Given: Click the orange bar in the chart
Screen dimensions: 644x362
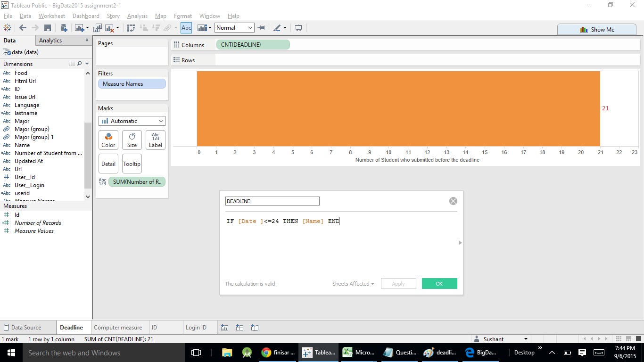Looking at the screenshot, I should [398, 108].
